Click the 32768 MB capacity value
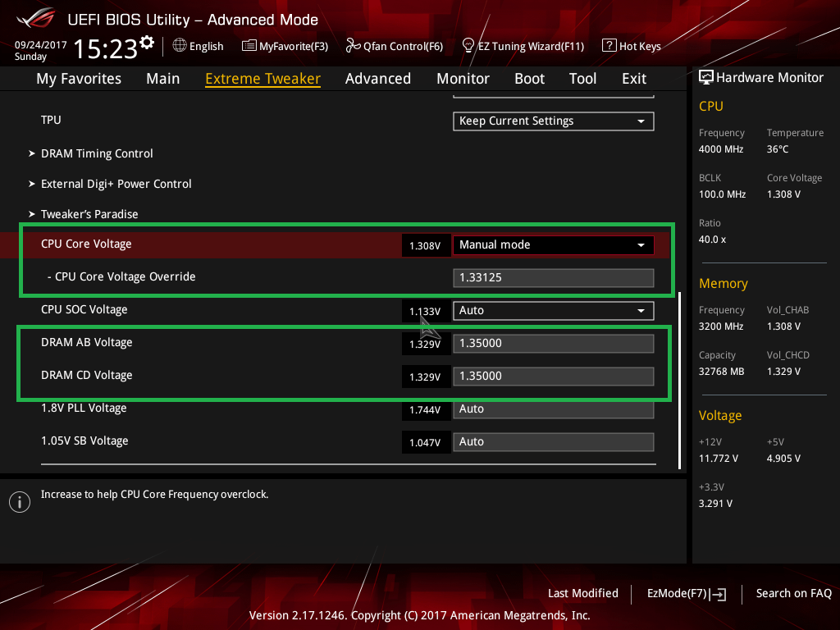The width and height of the screenshot is (840, 630). [x=722, y=372]
